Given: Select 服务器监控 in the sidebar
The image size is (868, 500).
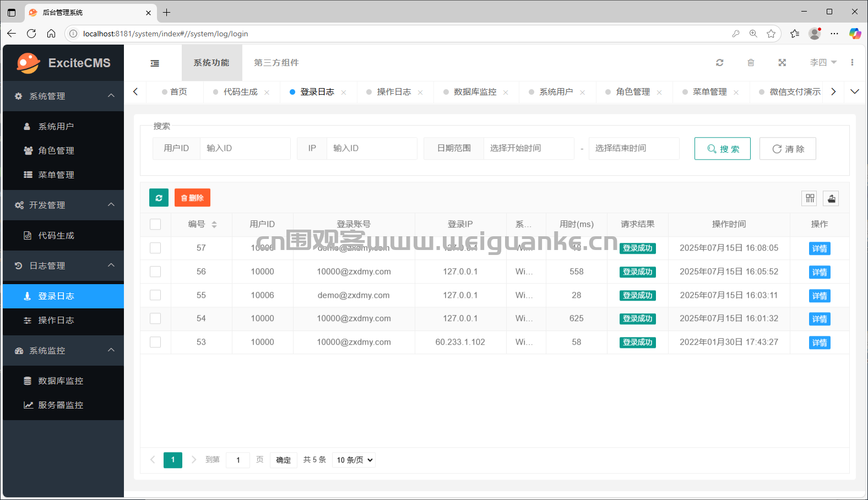Looking at the screenshot, I should point(63,405).
